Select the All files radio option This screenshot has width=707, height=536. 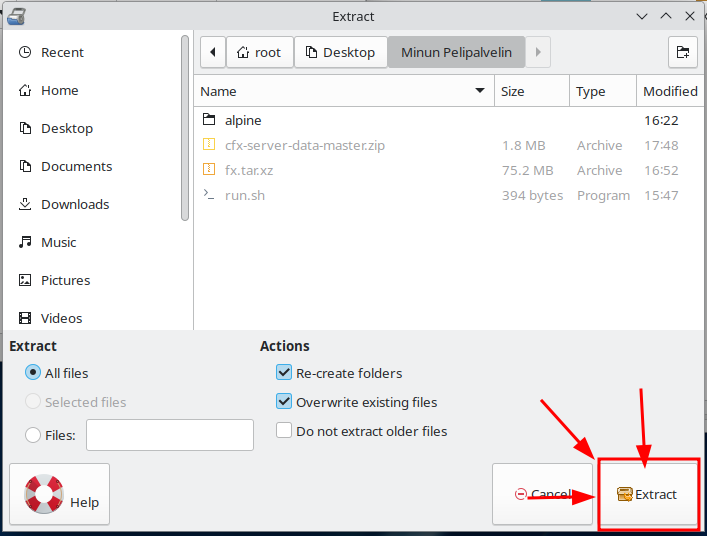pyautogui.click(x=33, y=373)
